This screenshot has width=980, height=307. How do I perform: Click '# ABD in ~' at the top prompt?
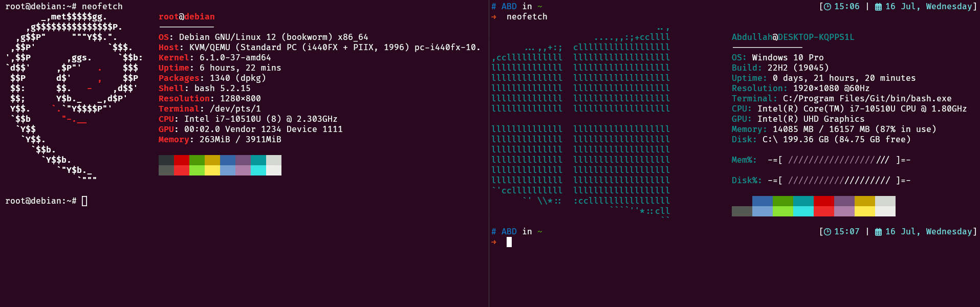coord(516,7)
